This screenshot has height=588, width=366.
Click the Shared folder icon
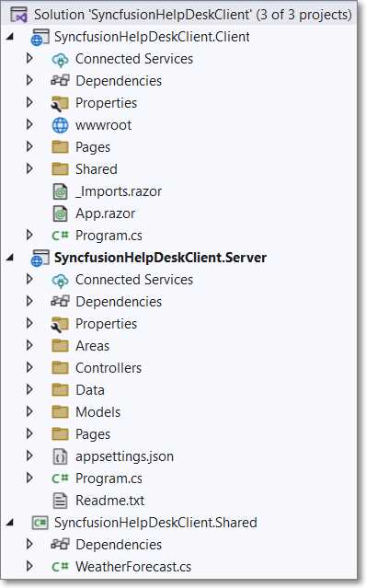[60, 169]
